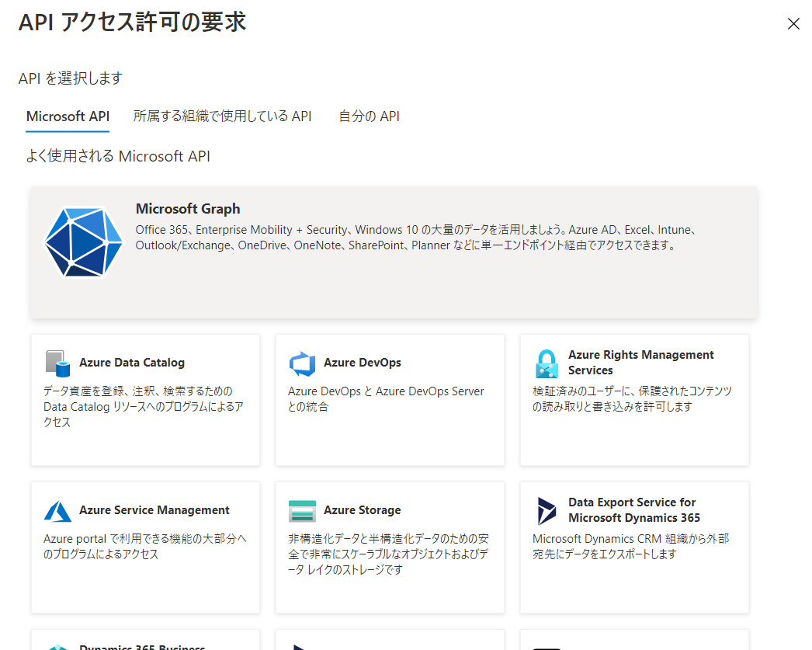Viewport: 812px width, 650px height.
Task: Select the Dynamics 365 Business card at bottom
Action: point(145,640)
